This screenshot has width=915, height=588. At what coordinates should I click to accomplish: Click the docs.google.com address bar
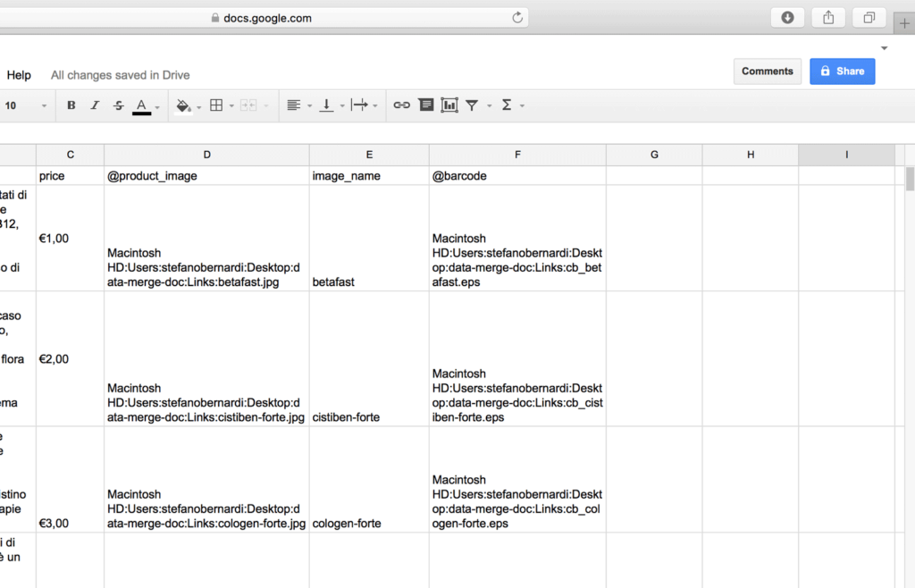[x=263, y=18]
